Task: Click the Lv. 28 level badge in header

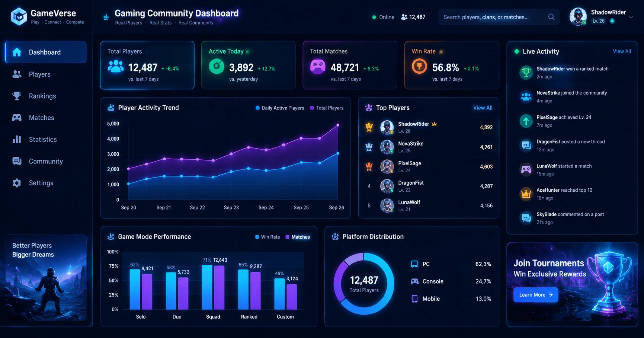Action: [x=598, y=21]
